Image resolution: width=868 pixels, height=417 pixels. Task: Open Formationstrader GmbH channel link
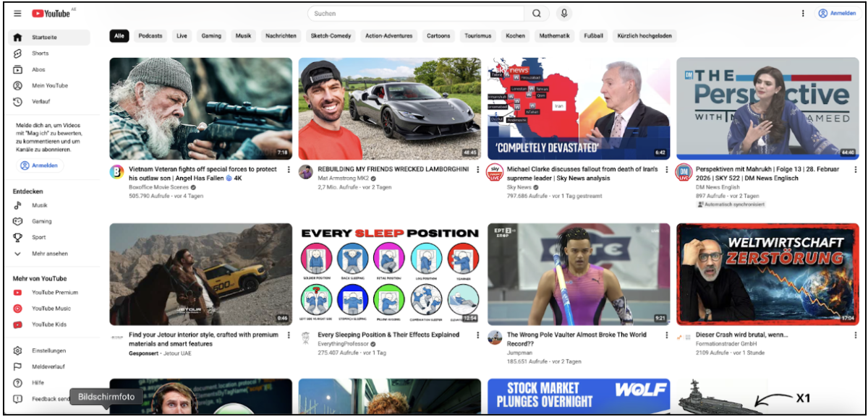[726, 343]
